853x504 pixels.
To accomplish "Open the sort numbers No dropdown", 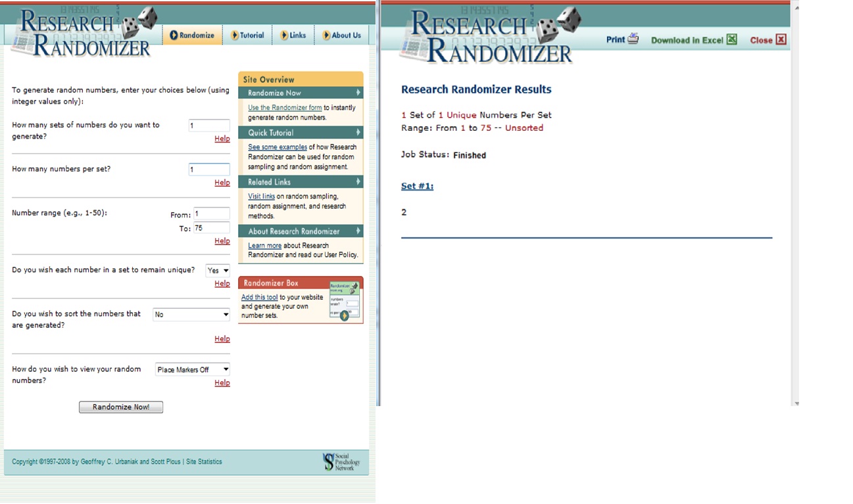I will (191, 315).
